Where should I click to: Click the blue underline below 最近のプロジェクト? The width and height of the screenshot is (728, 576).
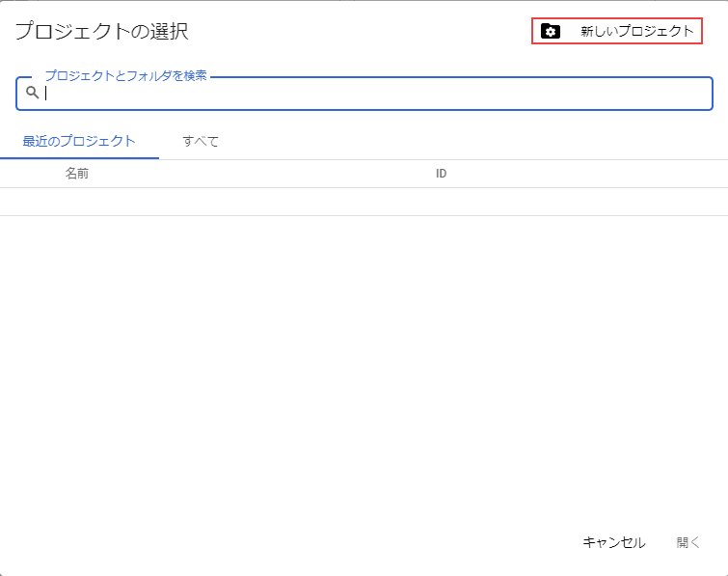pyautogui.click(x=79, y=158)
